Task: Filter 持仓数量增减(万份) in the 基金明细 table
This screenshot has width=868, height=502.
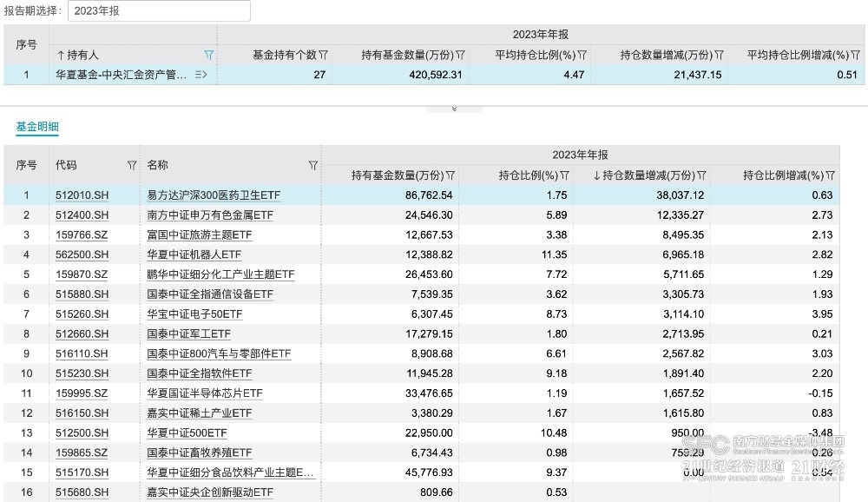Action: [702, 175]
